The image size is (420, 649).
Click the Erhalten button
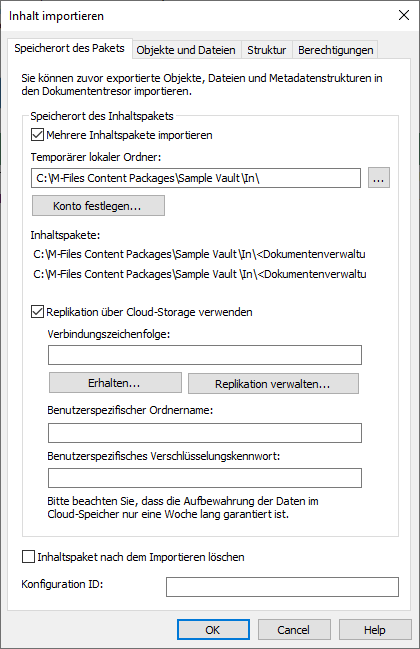pyautogui.click(x=115, y=383)
